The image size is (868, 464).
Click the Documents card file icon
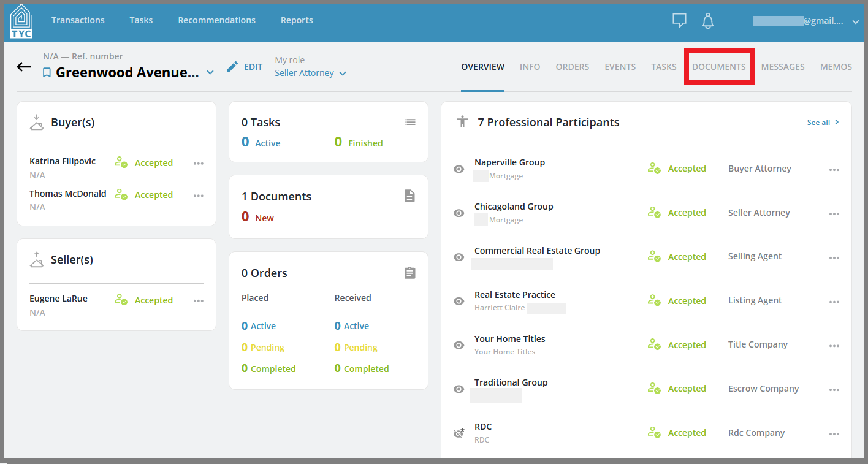[409, 196]
